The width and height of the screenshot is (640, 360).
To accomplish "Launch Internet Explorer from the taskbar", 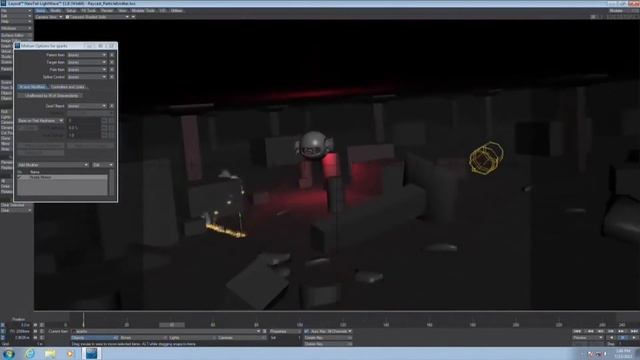I will tap(30, 354).
